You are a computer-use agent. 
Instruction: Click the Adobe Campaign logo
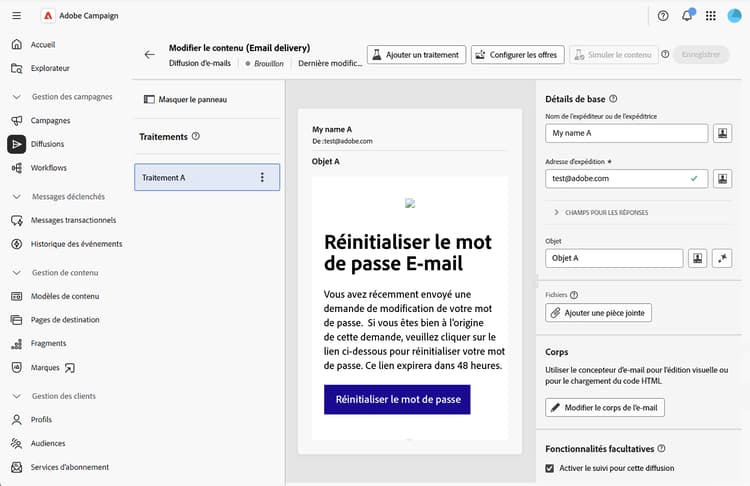[x=48, y=16]
